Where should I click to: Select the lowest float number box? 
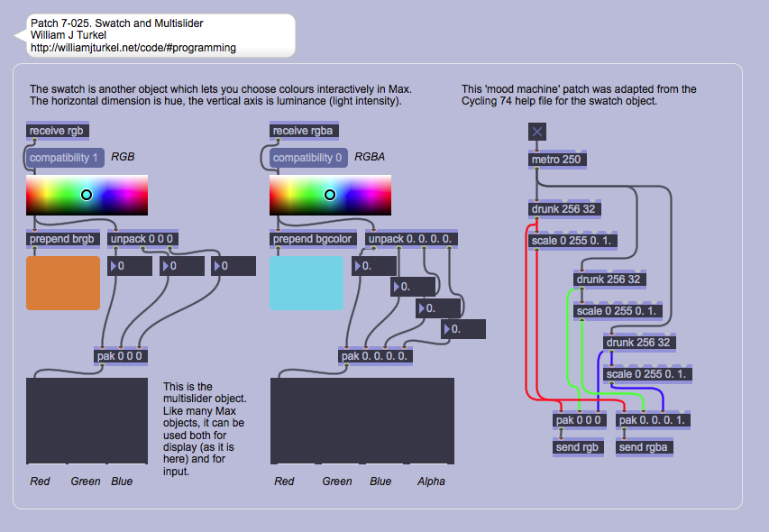tap(463, 329)
